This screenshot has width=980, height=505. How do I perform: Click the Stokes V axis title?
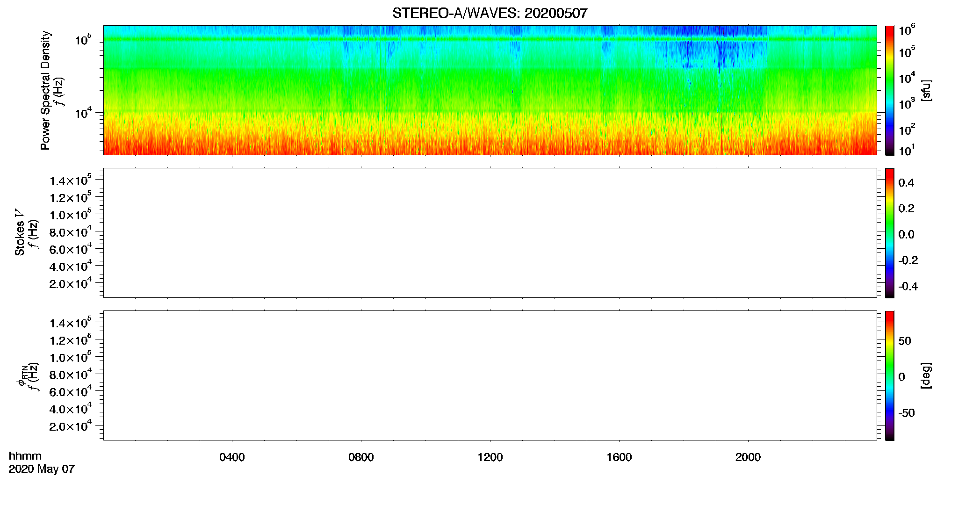20,232
